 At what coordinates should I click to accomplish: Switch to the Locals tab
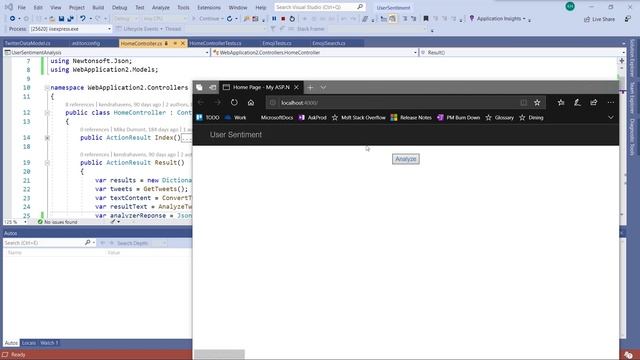coord(29,343)
